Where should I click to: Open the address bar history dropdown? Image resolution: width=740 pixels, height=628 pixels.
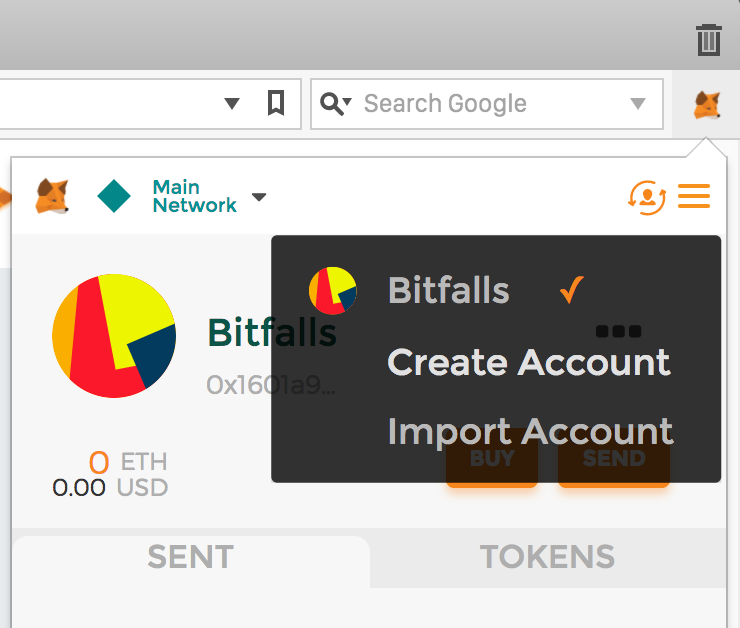point(232,103)
